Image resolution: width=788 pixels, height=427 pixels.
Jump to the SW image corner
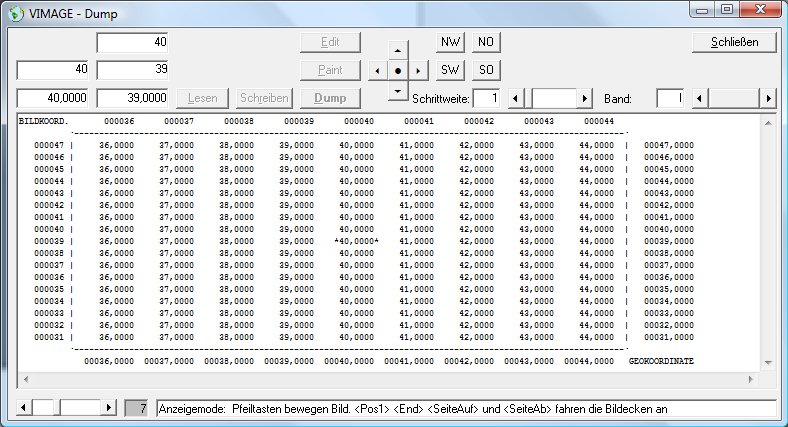[x=451, y=70]
